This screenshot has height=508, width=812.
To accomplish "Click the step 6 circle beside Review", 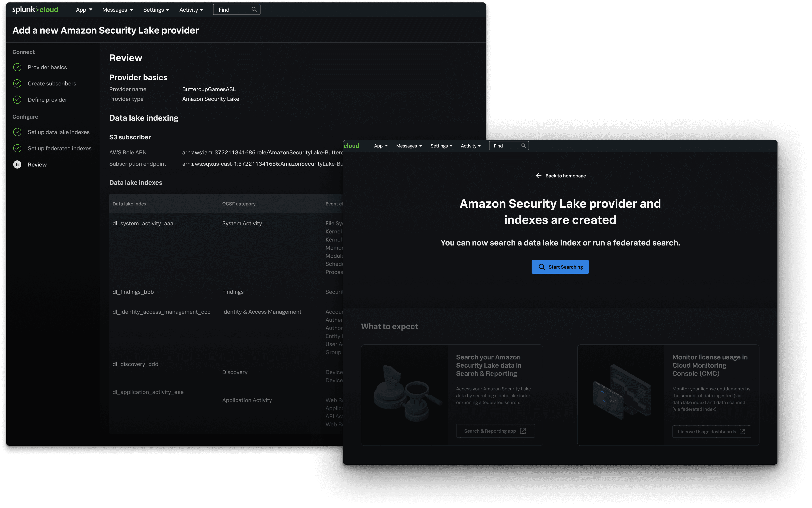I will [17, 164].
